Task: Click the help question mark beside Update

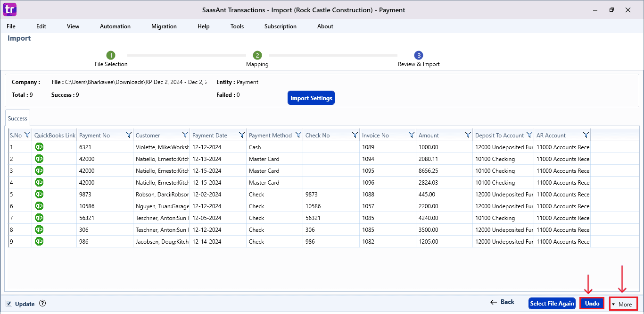Action: [42, 304]
